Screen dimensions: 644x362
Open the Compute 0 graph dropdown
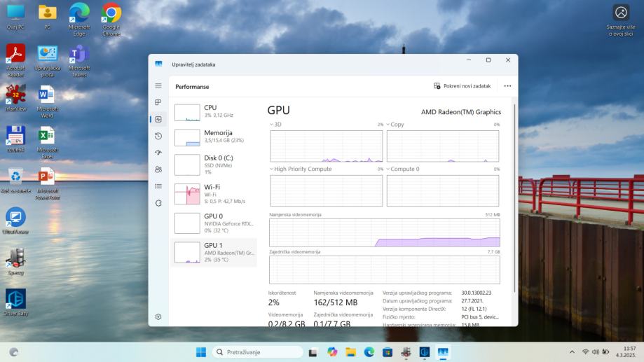click(x=402, y=169)
